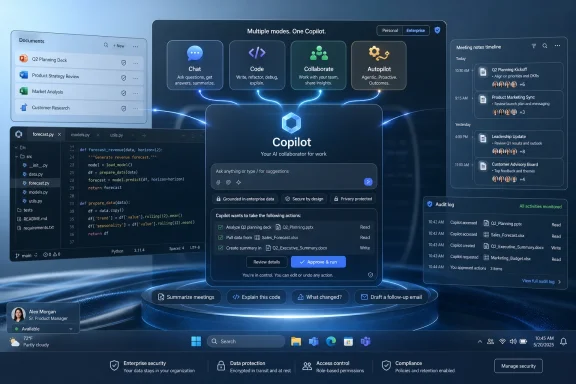Viewport: 576px width, 384px height.
Task: Select the Code mode card
Action: click(x=257, y=65)
